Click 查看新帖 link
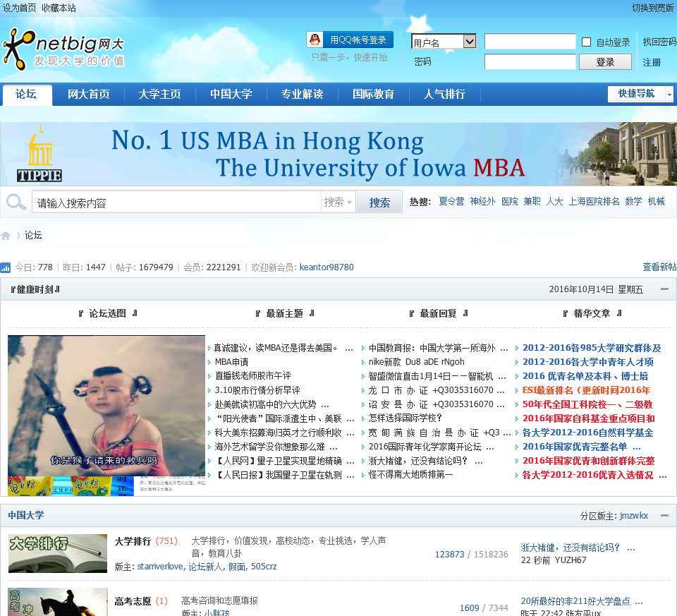 click(x=659, y=267)
